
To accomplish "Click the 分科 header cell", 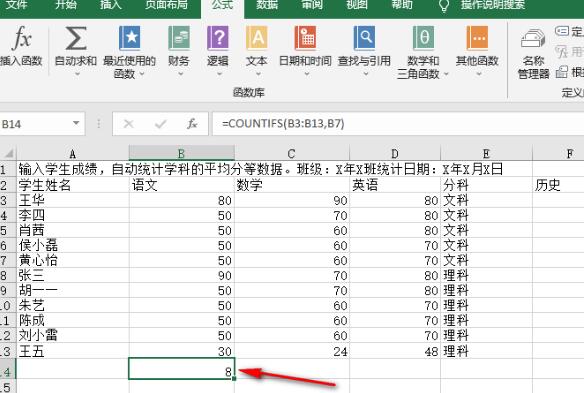I will (486, 185).
